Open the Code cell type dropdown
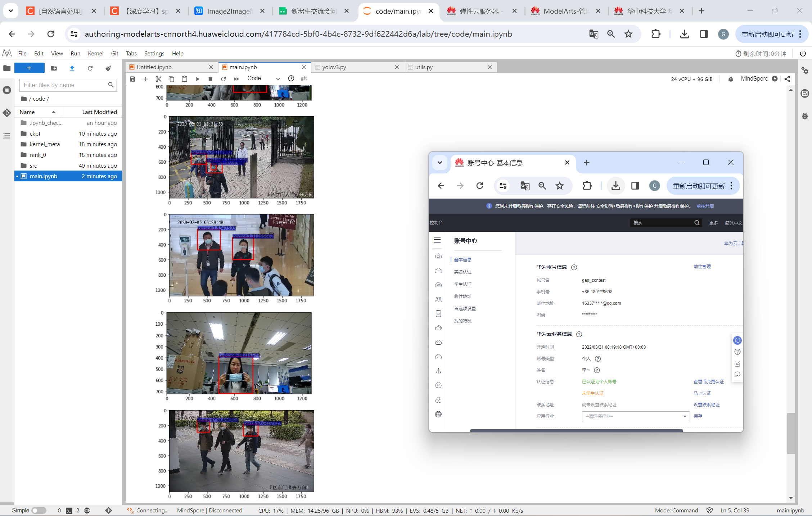The image size is (812, 516). 263,78
